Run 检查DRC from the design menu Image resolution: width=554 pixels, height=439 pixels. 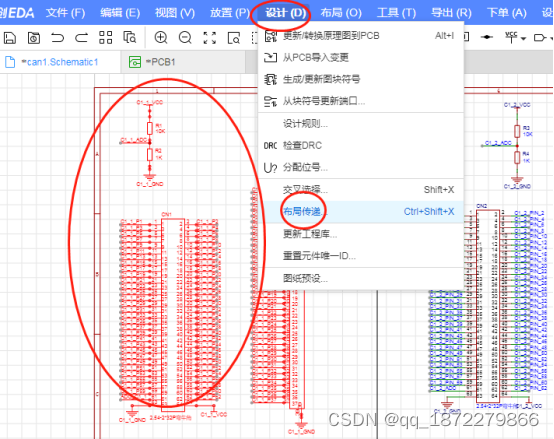pos(361,145)
